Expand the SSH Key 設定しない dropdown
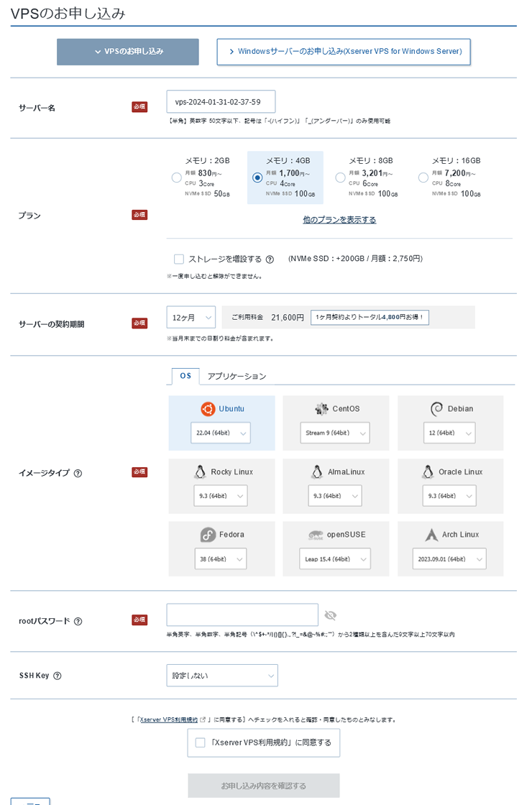The height and width of the screenshot is (805, 532). tap(222, 676)
